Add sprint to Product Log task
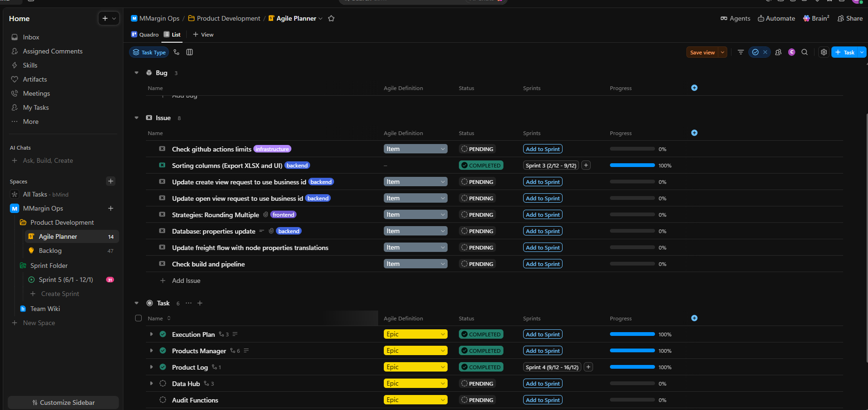This screenshot has width=868, height=410. click(x=588, y=367)
